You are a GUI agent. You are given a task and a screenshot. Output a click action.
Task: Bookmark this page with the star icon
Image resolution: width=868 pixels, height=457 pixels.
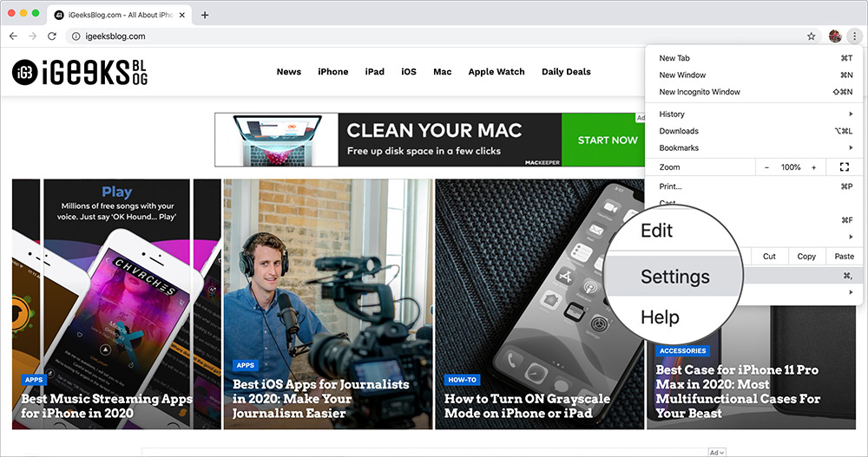(x=811, y=36)
